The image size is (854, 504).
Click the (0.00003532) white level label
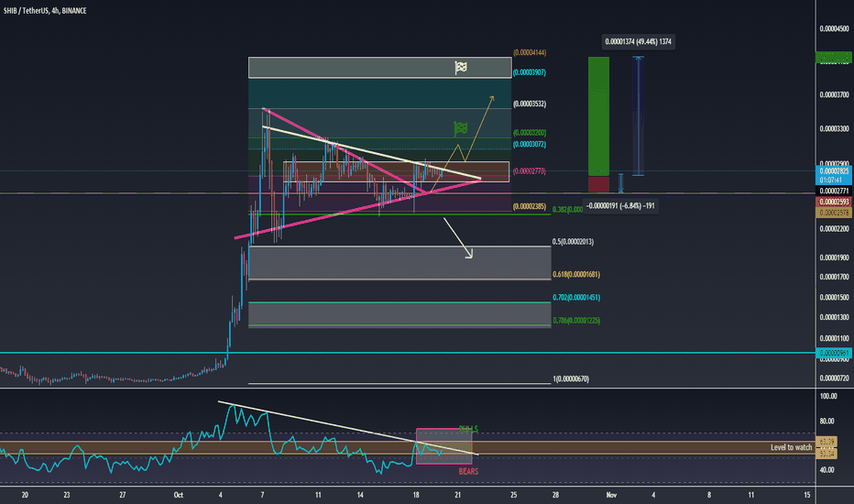point(530,104)
